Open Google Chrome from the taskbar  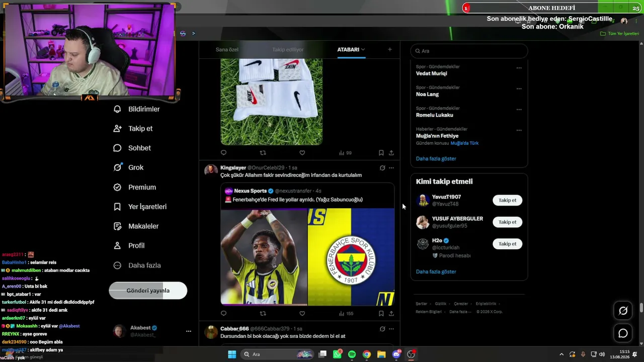[x=367, y=354]
